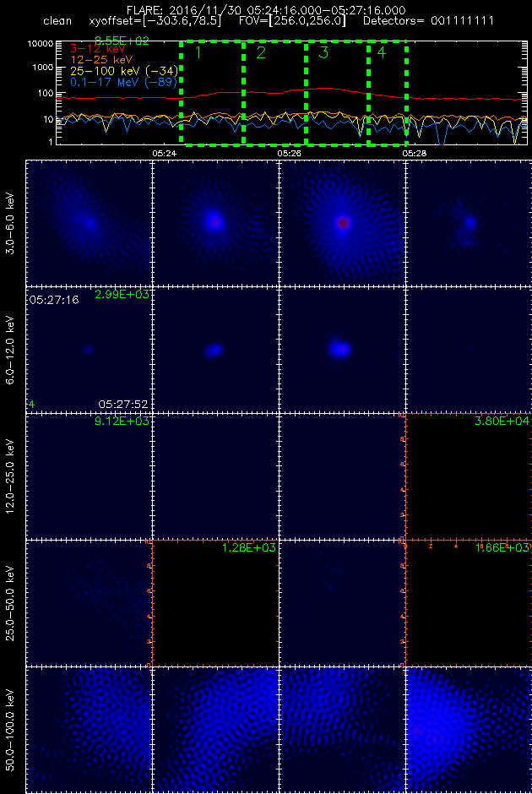This screenshot has width=532, height=794.
Task: Click the FLARE date and time title
Action: [268, 11]
